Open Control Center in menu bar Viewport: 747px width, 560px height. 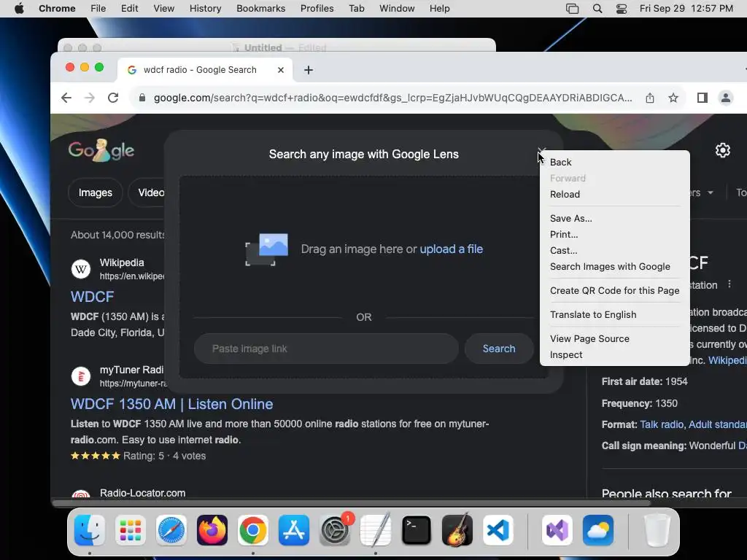click(x=622, y=9)
